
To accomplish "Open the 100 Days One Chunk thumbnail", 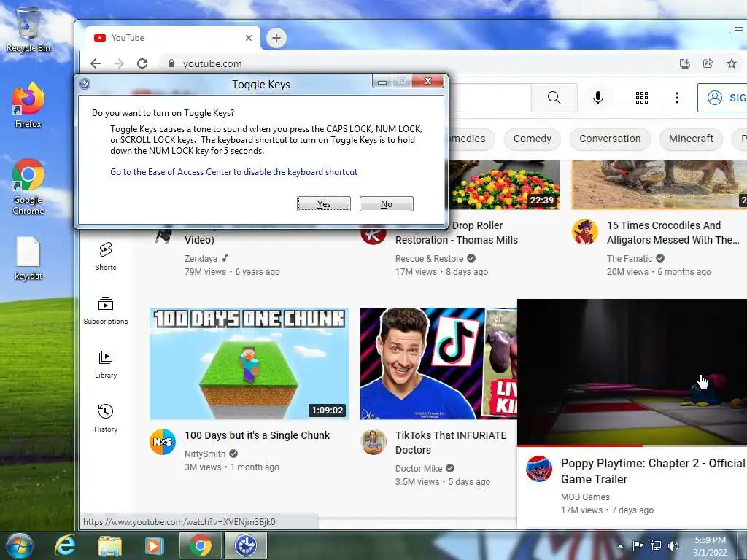I will click(249, 364).
